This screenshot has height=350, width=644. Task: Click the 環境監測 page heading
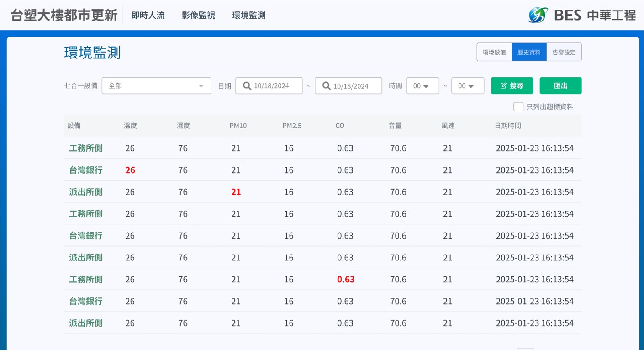pos(92,53)
